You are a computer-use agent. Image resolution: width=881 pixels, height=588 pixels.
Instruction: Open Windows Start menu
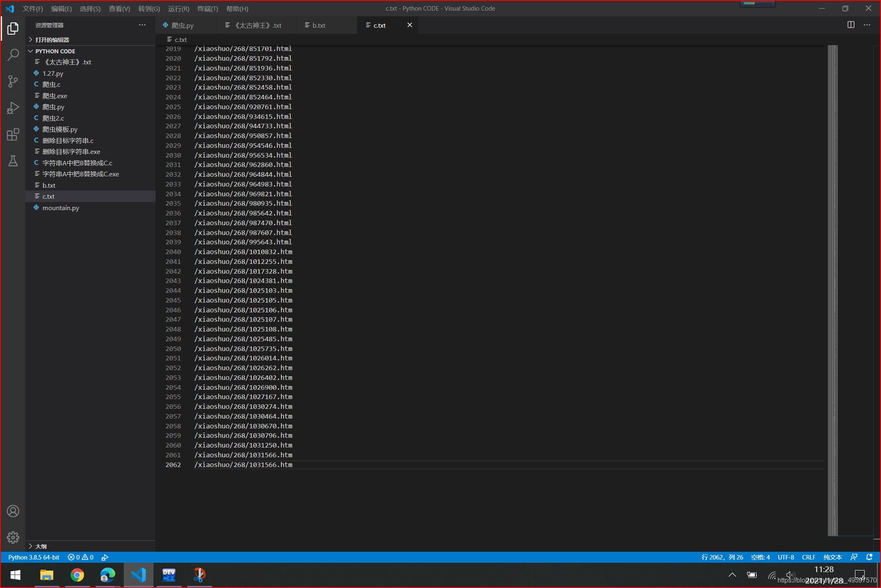click(15, 575)
